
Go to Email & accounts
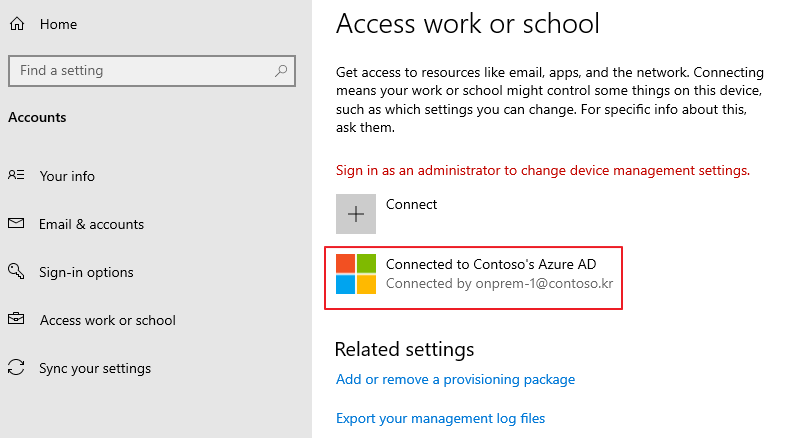click(92, 224)
